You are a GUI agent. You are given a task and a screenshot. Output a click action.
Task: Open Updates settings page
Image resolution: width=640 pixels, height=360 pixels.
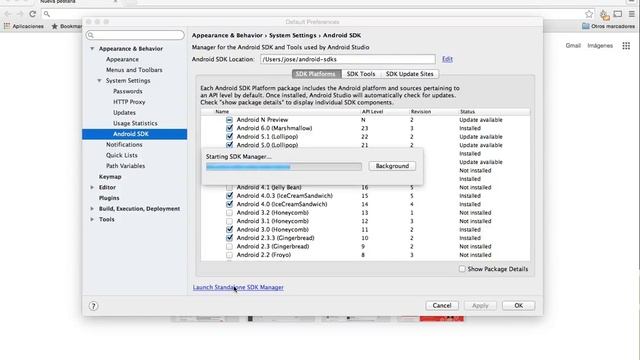[124, 113]
